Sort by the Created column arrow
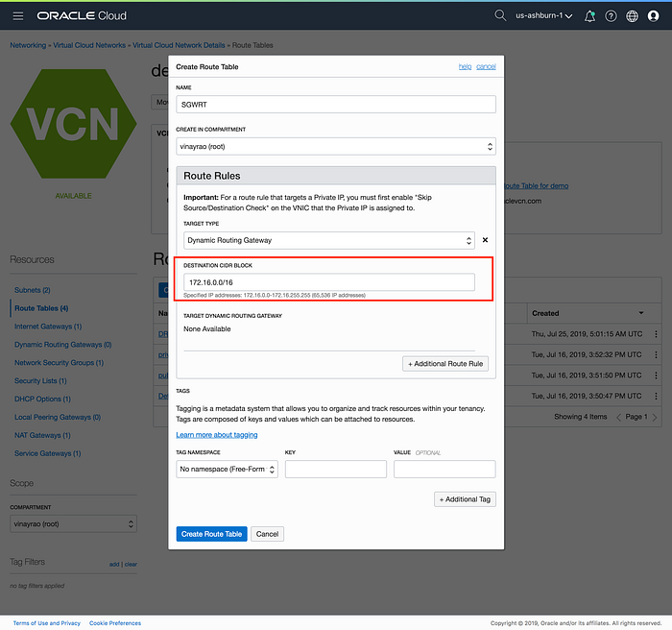 coord(641,313)
